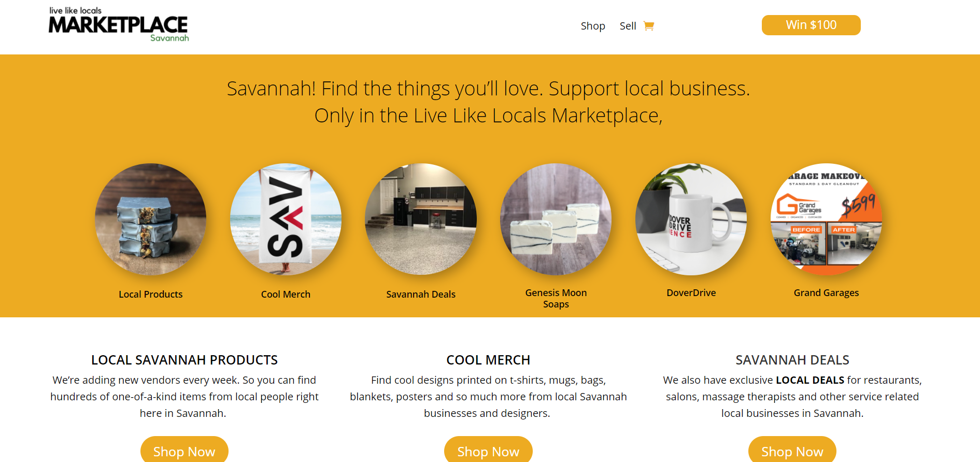The width and height of the screenshot is (980, 462).
Task: Click the Win $100 button
Action: 811,25
